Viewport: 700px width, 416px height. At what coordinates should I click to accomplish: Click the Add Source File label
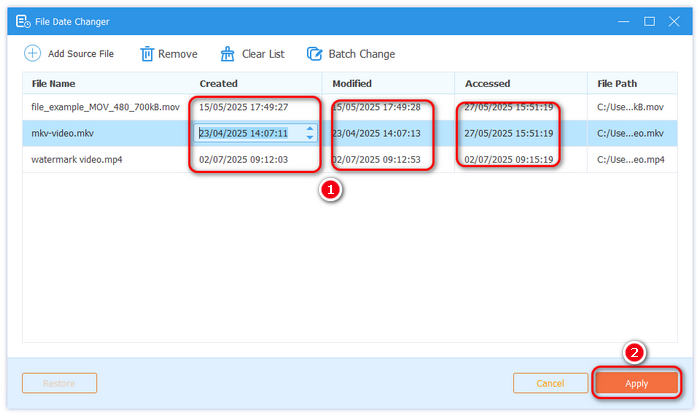tap(81, 54)
